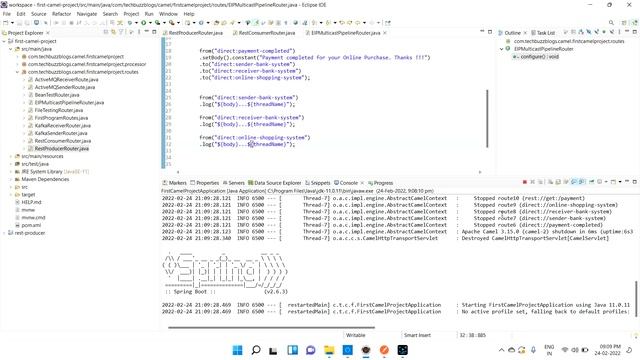Open the Refactor menu
The image size is (640, 360).
click(x=62, y=14)
